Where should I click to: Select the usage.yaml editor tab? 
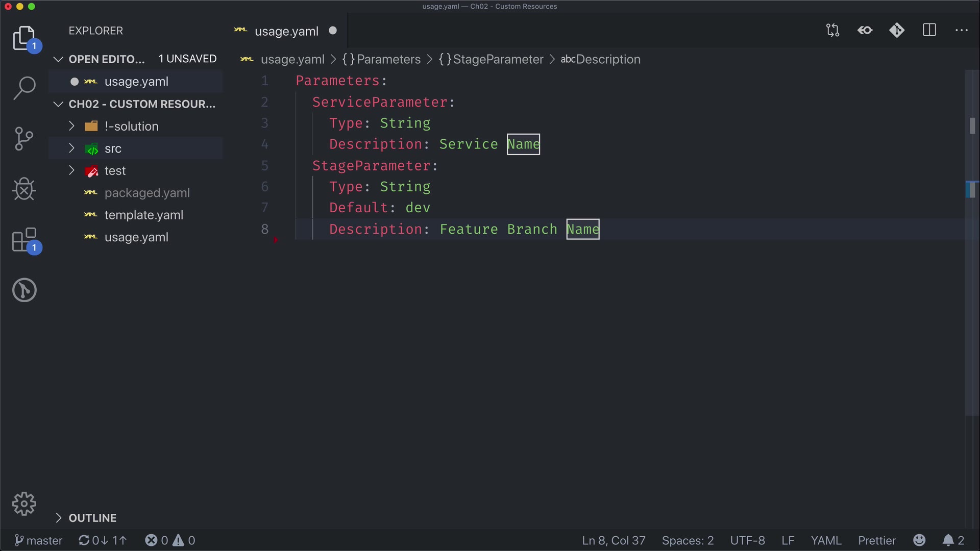coord(286,31)
